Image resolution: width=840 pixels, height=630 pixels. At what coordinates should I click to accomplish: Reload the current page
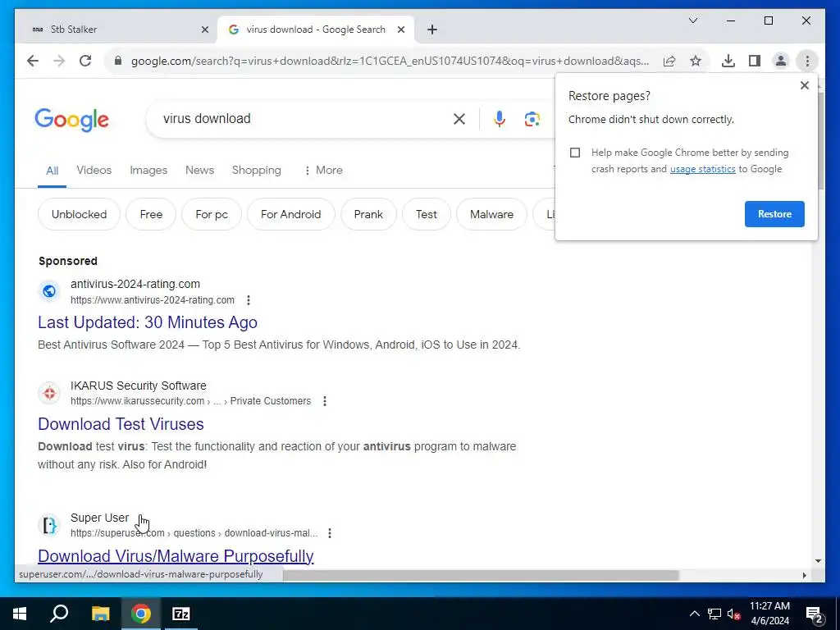coord(85,61)
